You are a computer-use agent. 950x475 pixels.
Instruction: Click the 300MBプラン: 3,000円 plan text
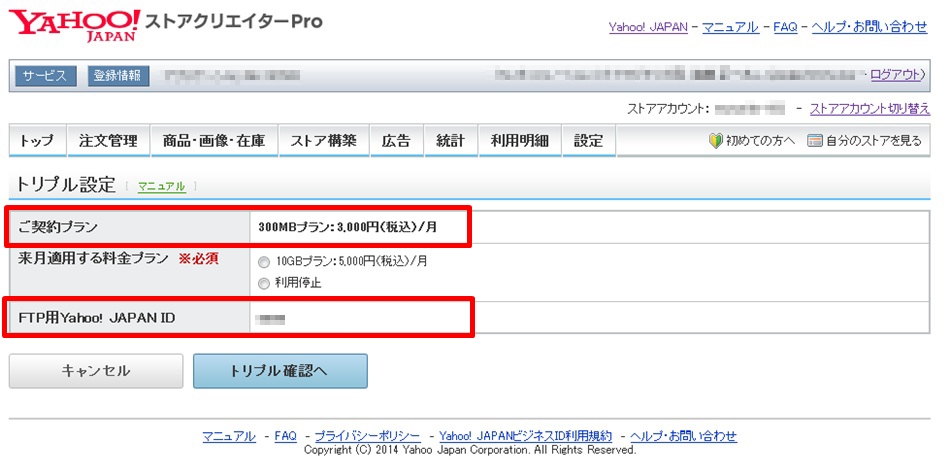point(347,228)
